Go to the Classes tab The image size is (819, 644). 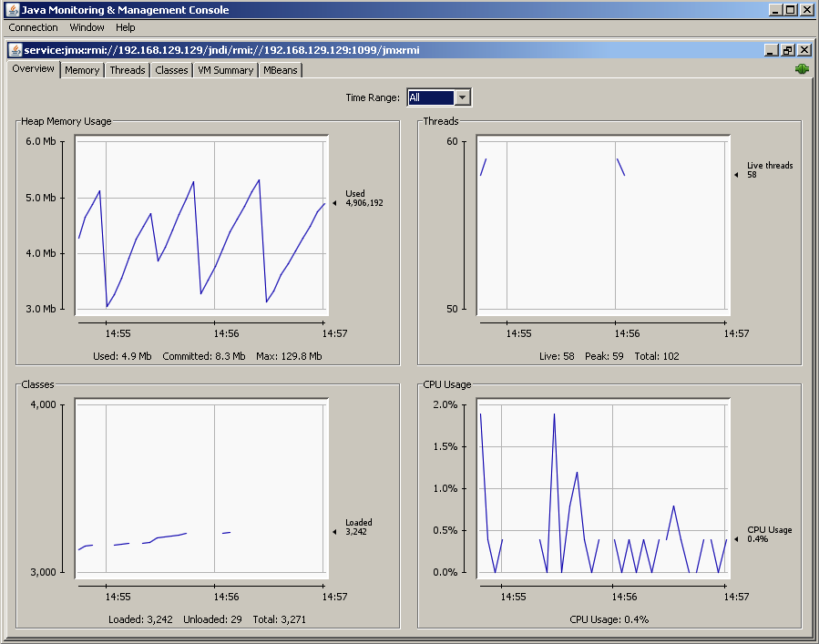pyautogui.click(x=171, y=70)
